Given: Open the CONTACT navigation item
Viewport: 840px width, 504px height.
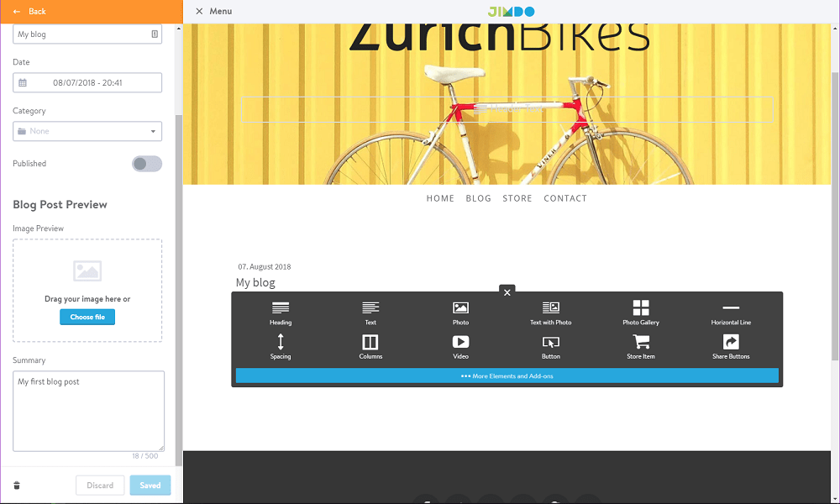Looking at the screenshot, I should point(565,198).
